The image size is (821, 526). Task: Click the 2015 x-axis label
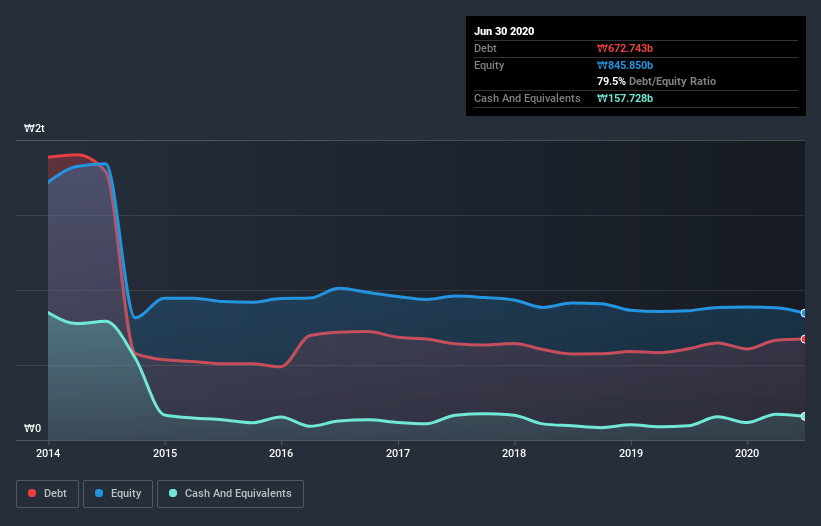coord(165,453)
